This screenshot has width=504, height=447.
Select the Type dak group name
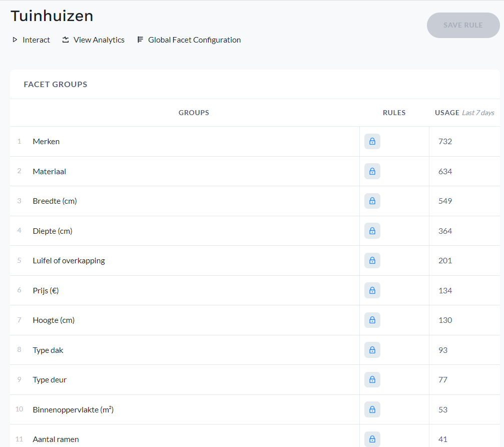(48, 350)
